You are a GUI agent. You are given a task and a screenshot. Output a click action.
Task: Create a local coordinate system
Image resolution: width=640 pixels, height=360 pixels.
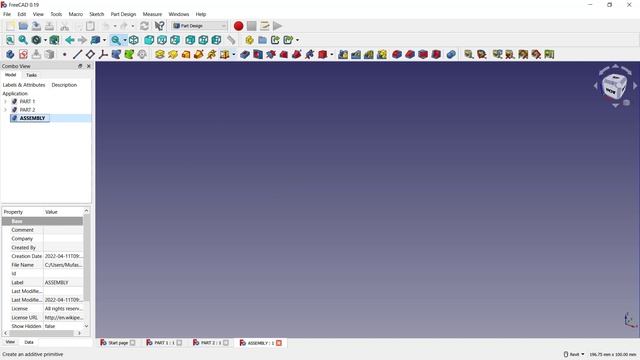coord(103,54)
